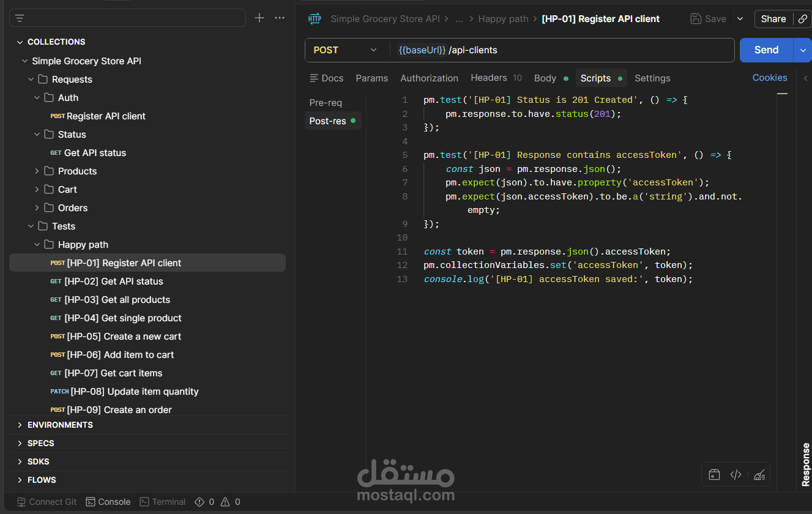Click the HTTP request type icon
Screen dimensions: 812x514
(x=315, y=19)
